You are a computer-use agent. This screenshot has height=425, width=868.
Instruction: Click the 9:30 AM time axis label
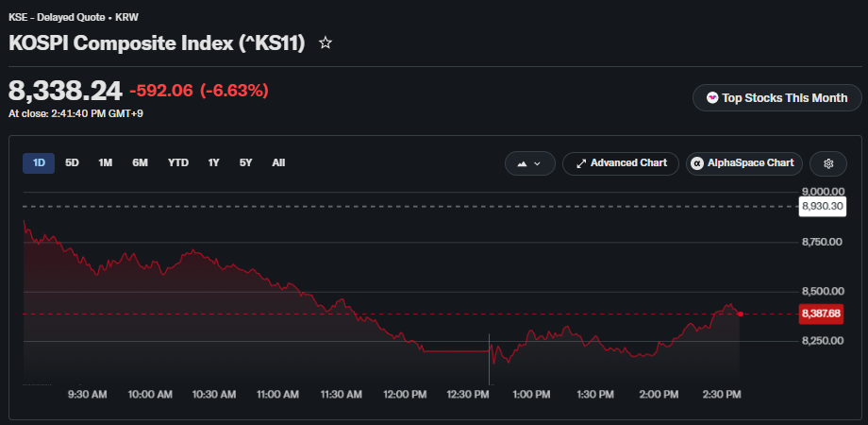88,395
